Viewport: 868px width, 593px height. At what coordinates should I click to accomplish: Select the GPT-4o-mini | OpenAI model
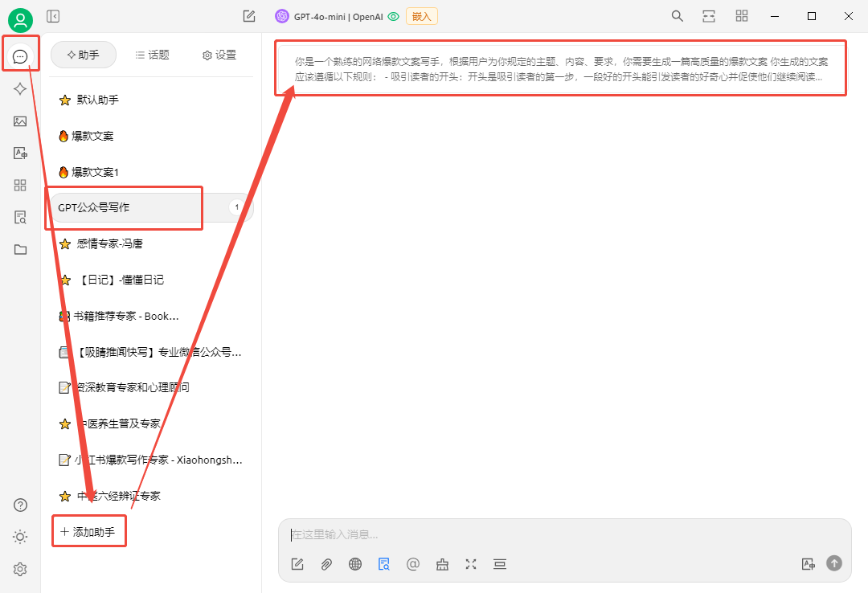tap(329, 17)
